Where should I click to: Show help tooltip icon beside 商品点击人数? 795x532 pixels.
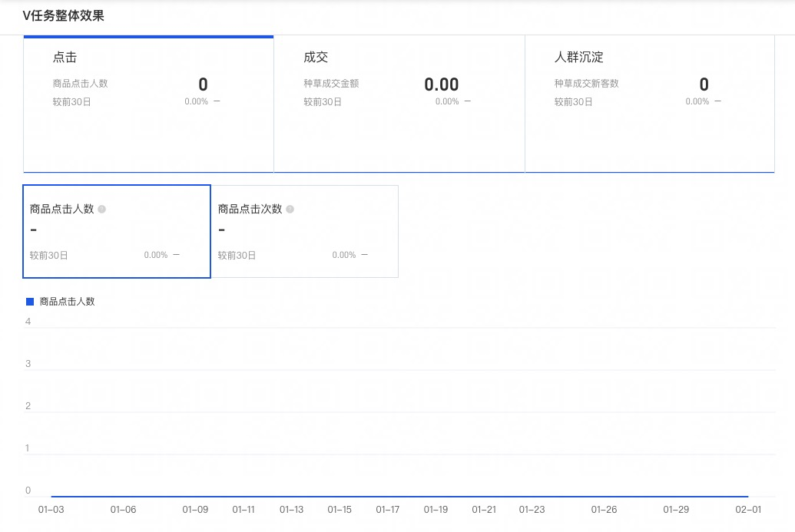click(102, 210)
